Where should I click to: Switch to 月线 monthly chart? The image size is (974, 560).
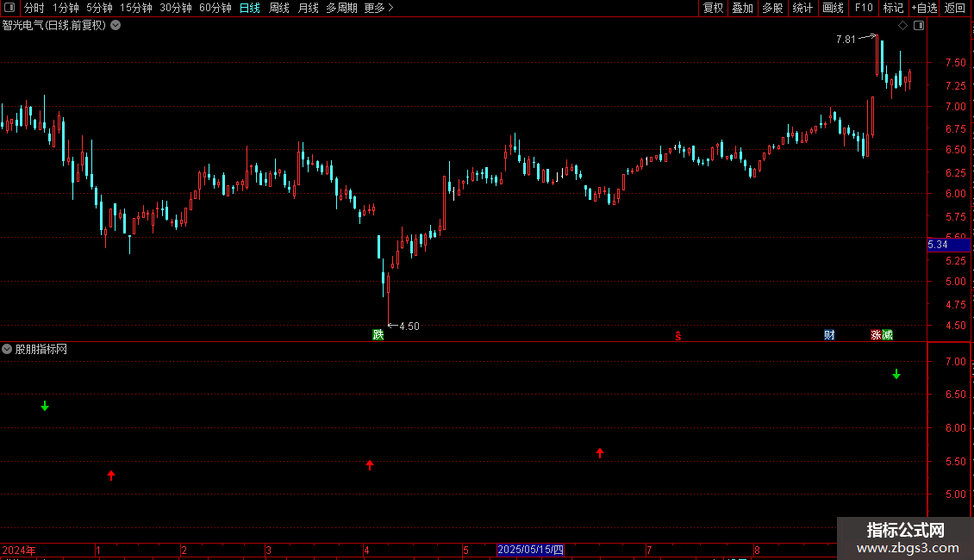pyautogui.click(x=308, y=8)
